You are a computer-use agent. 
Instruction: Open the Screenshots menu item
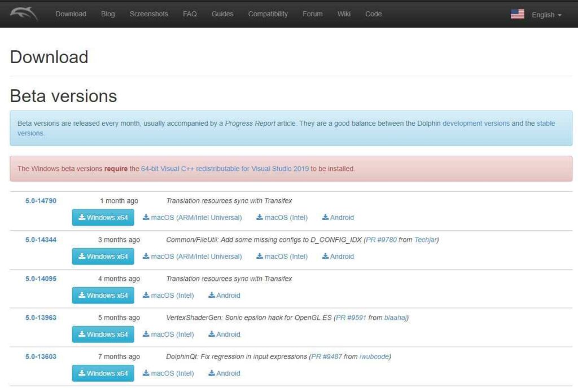[148, 14]
